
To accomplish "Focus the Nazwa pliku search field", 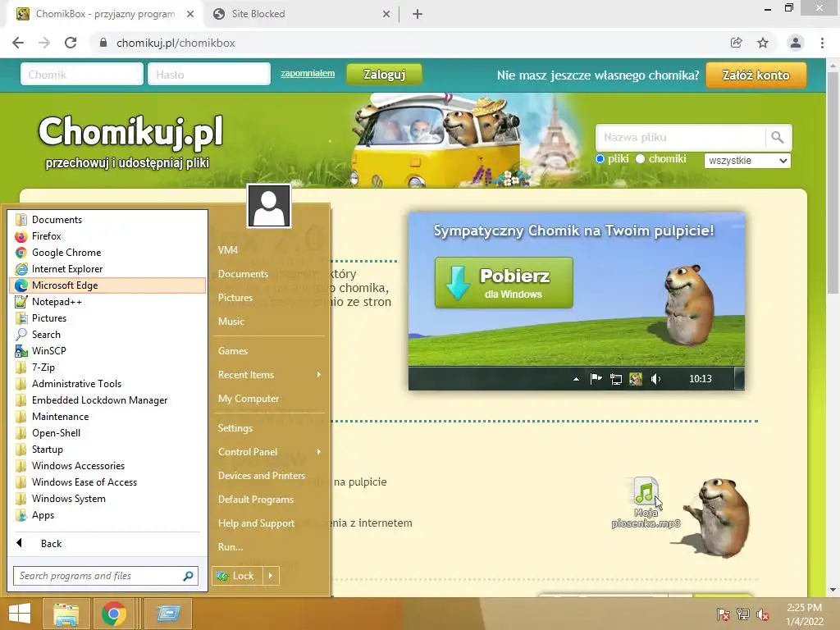I will [680, 138].
